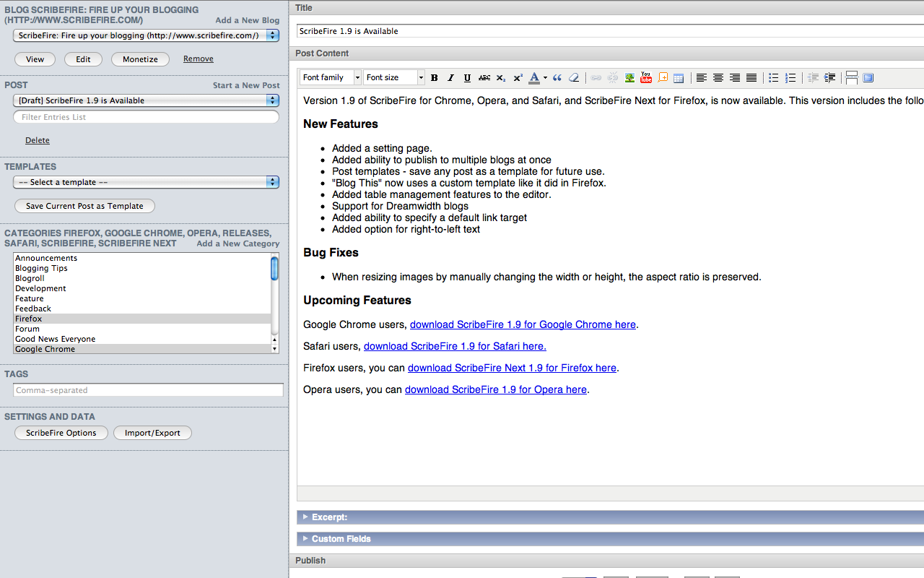
Task: Select the Good News Everyone category
Action: click(142, 339)
